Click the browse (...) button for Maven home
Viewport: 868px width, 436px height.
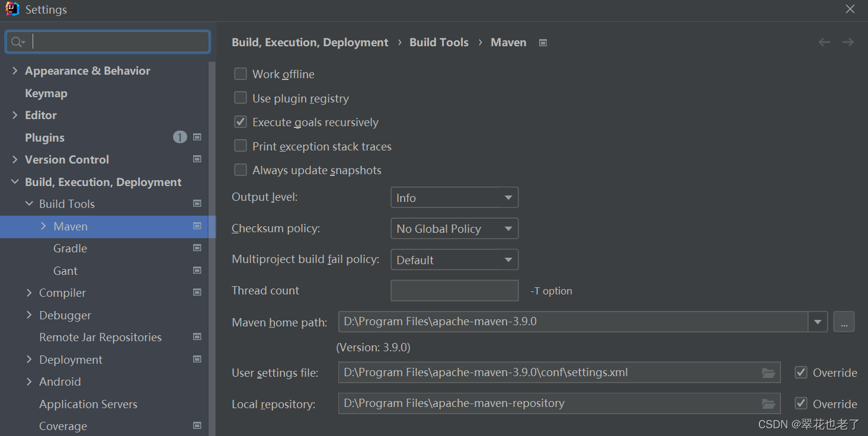click(x=844, y=322)
